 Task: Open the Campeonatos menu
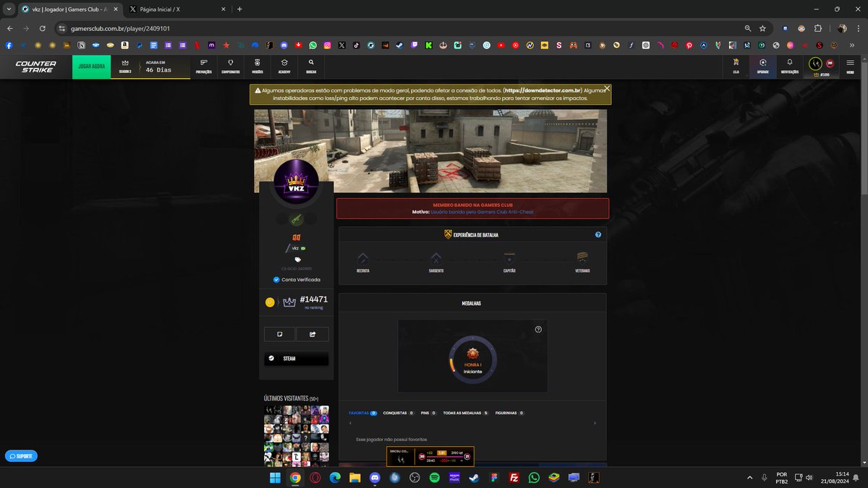pyautogui.click(x=230, y=67)
